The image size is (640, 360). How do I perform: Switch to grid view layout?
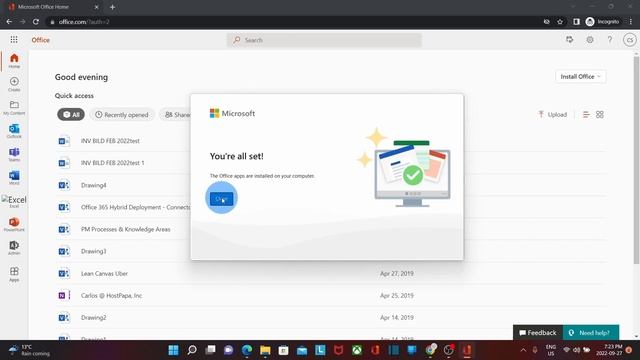pos(600,115)
